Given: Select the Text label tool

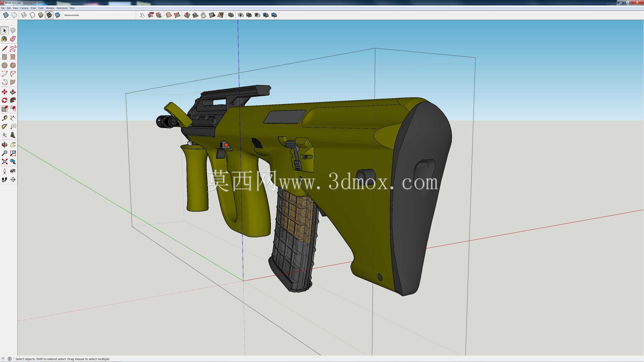Looking at the screenshot, I should tap(13, 127).
